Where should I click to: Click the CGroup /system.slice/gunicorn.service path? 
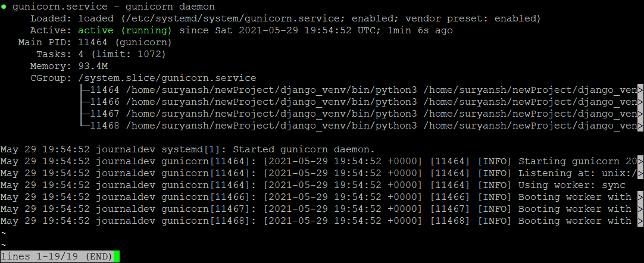coord(167,78)
